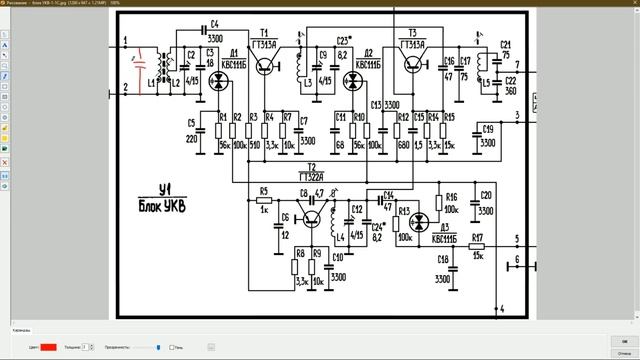Select the empty rectangle shape tool
Screen dimensions: 640x360
4,87
